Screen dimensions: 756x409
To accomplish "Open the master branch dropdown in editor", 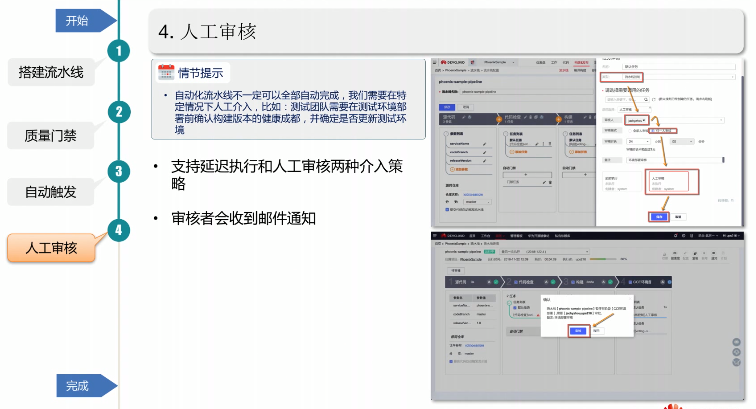I will (x=477, y=202).
